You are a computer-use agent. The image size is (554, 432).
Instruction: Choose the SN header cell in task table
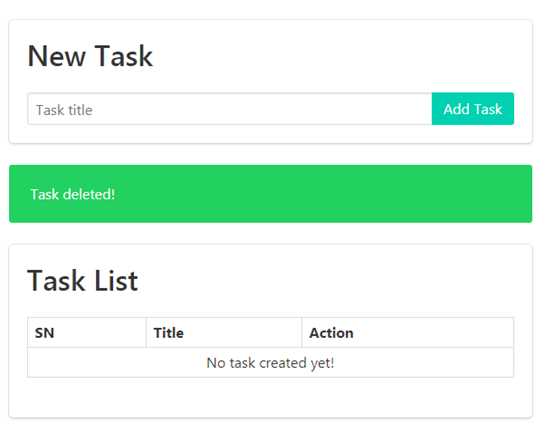[x=87, y=333]
